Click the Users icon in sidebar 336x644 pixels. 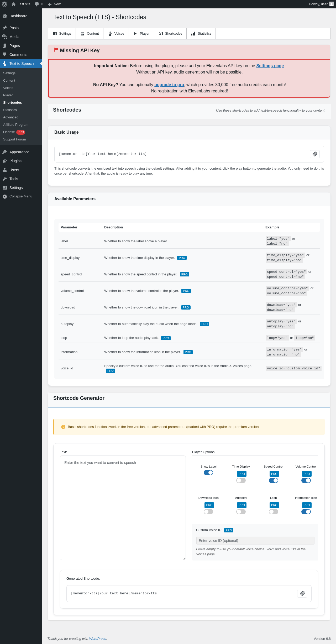[x=5, y=170]
